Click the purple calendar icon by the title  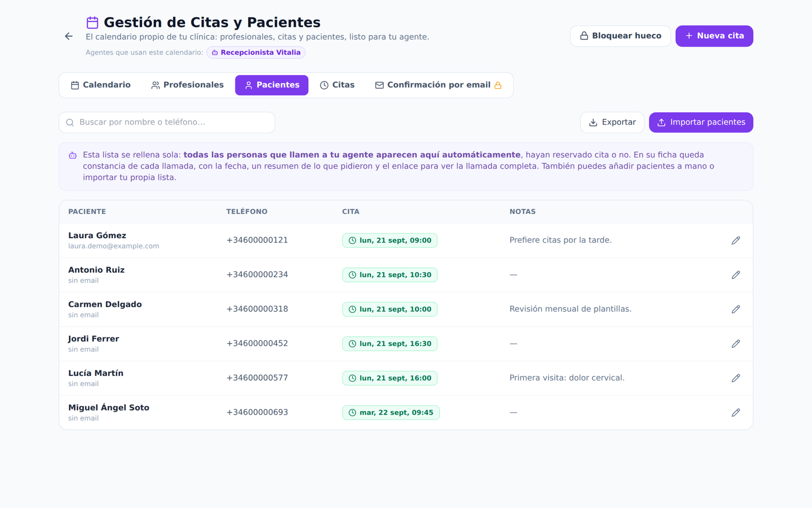pyautogui.click(x=92, y=22)
